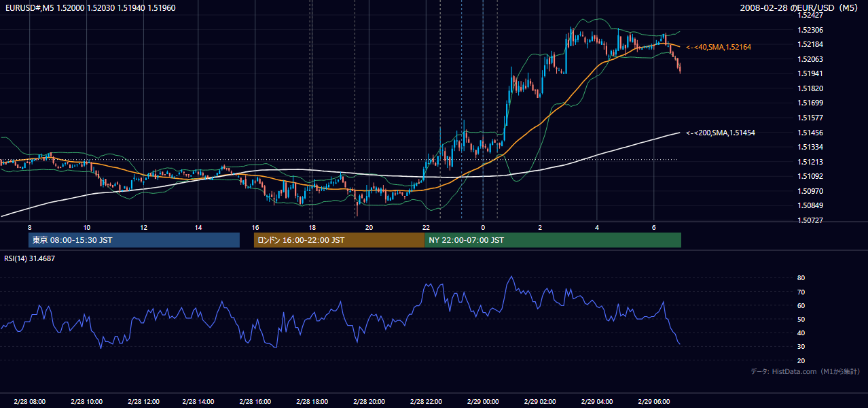Image resolution: width=868 pixels, height=408 pixels.
Task: Click RSI scale level 50
Action: click(801, 319)
